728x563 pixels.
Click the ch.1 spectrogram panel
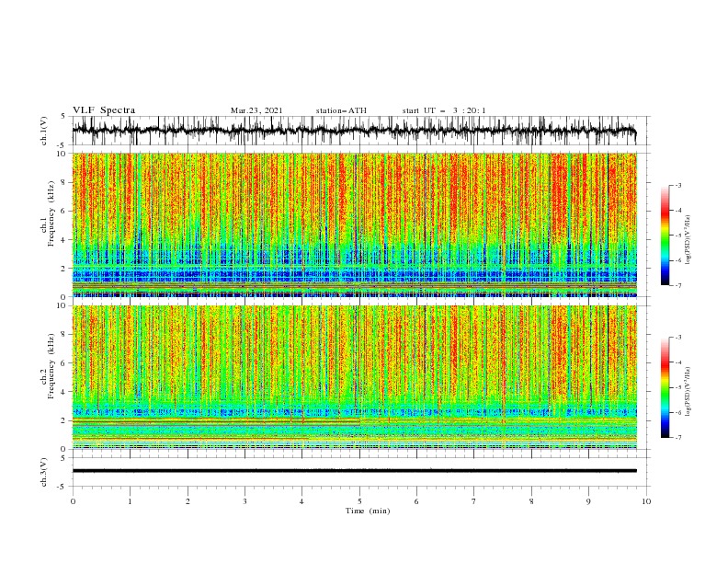[x=355, y=224]
